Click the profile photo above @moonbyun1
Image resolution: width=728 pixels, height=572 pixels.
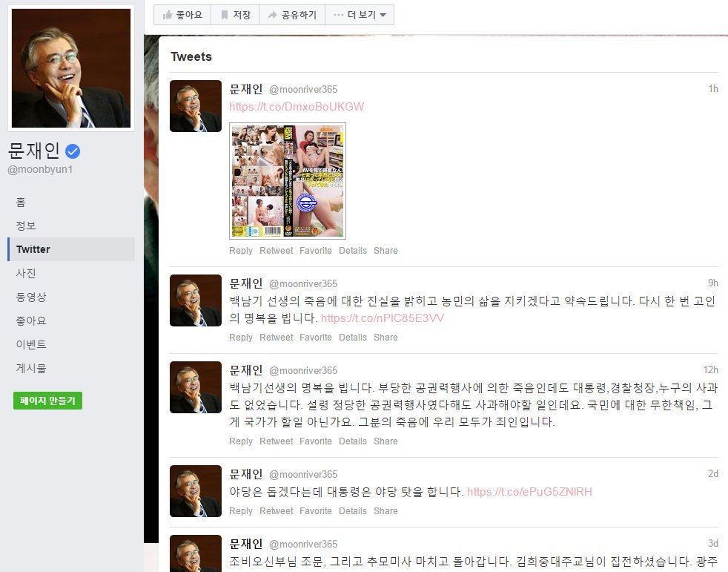point(71,67)
